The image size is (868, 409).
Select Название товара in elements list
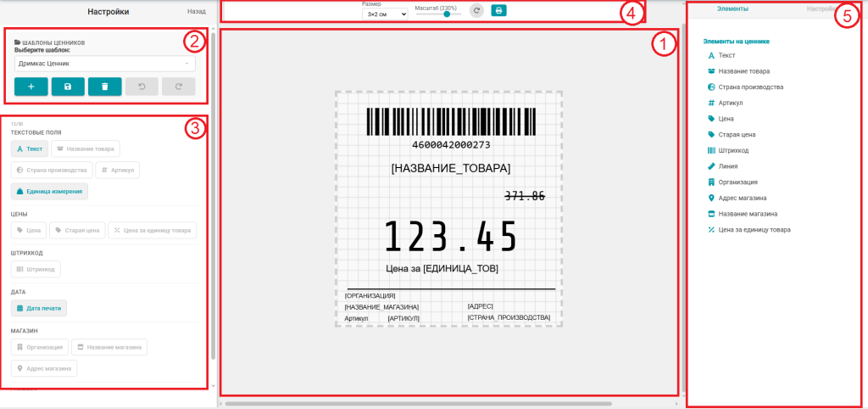738,71
